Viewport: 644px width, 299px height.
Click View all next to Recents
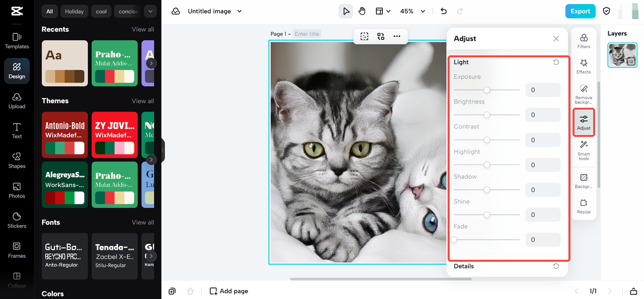(143, 29)
